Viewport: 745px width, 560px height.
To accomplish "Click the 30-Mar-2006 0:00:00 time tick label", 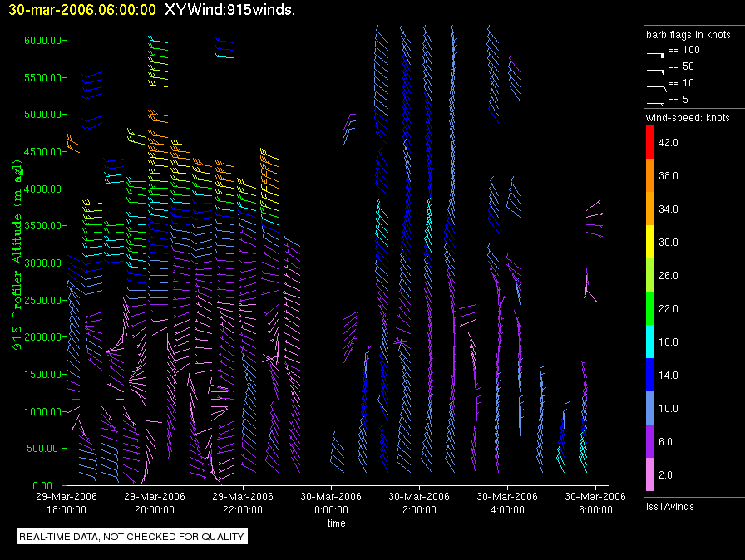I will (x=330, y=504).
